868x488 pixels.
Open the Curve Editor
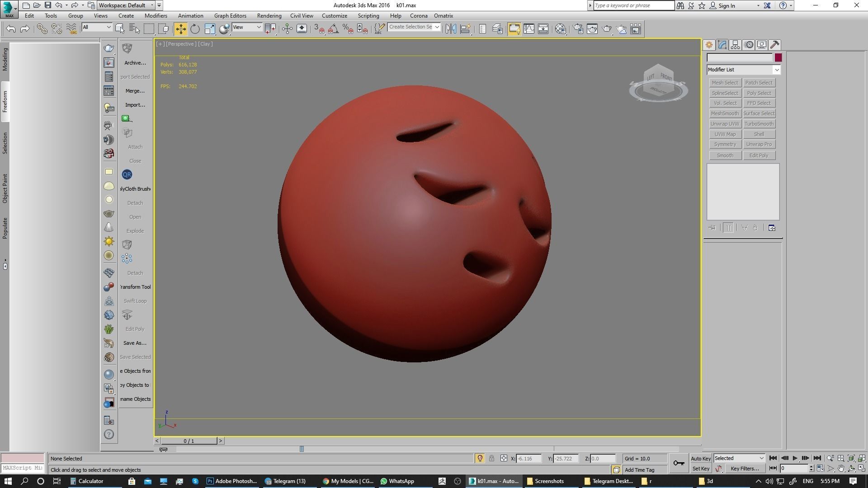pyautogui.click(x=528, y=29)
